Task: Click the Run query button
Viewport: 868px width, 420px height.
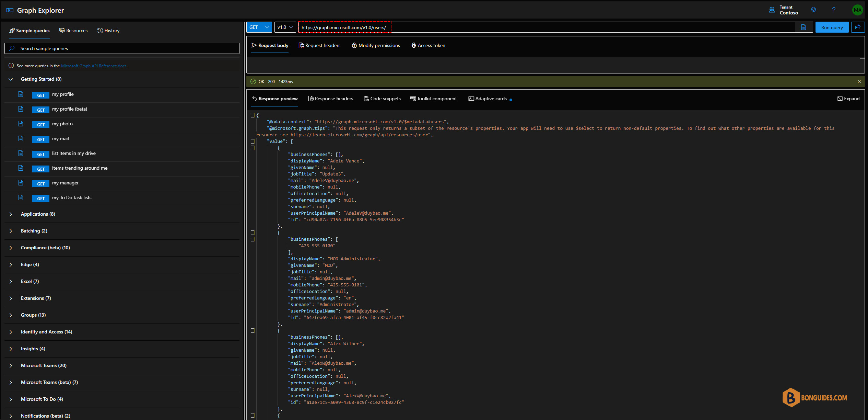Action: pos(832,27)
